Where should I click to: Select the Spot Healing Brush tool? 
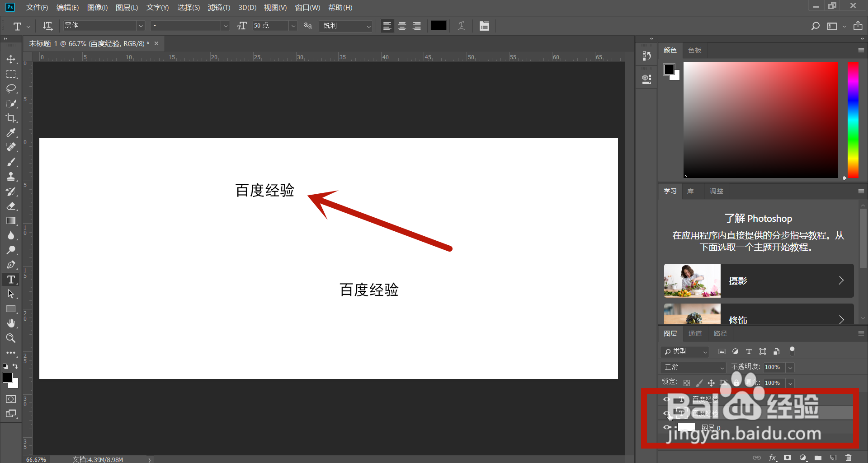(x=11, y=147)
